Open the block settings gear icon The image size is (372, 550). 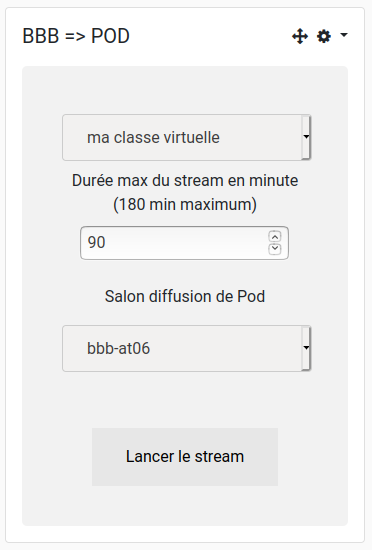pyautogui.click(x=324, y=36)
